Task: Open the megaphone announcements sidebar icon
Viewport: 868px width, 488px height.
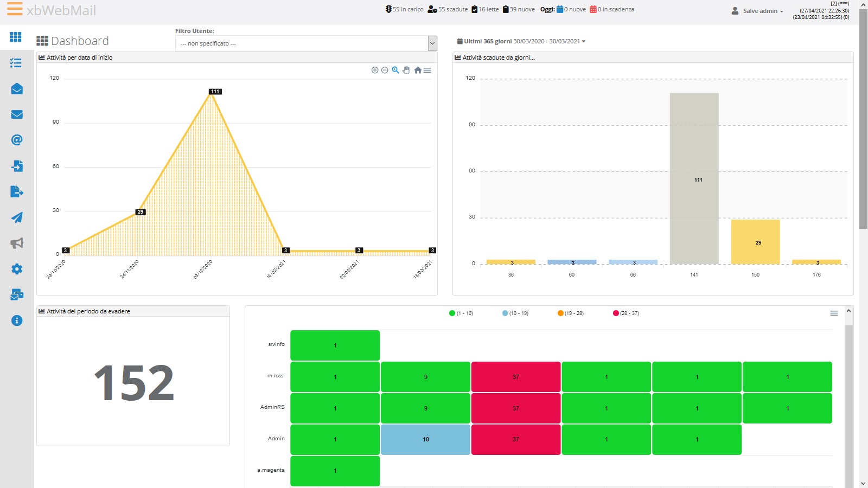Action: (x=17, y=243)
